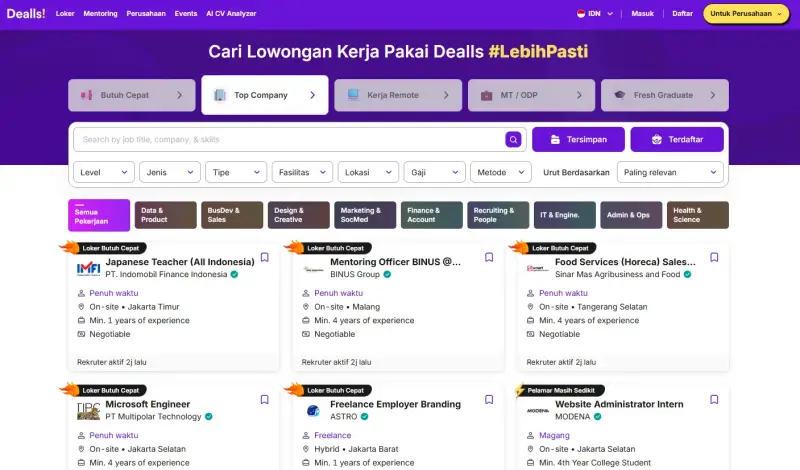Image resolution: width=800 pixels, height=470 pixels.
Task: Click the PT Multipolar Technology logo
Action: point(88,411)
